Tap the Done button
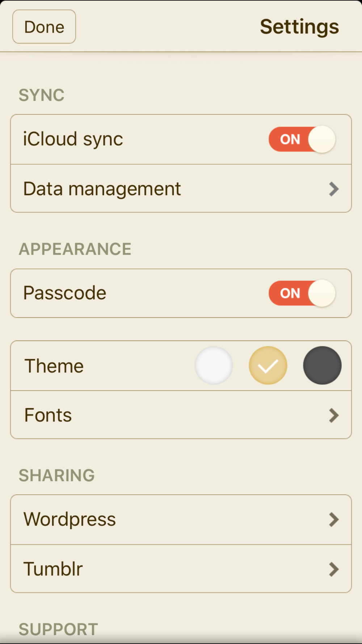The width and height of the screenshot is (362, 644). (44, 27)
